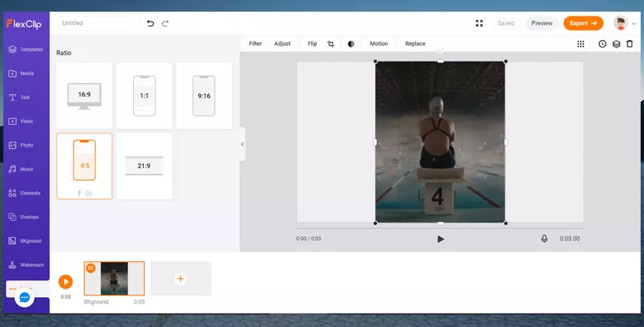Open the Filter menu
Viewport: 644px width, 327px height.
(x=255, y=43)
